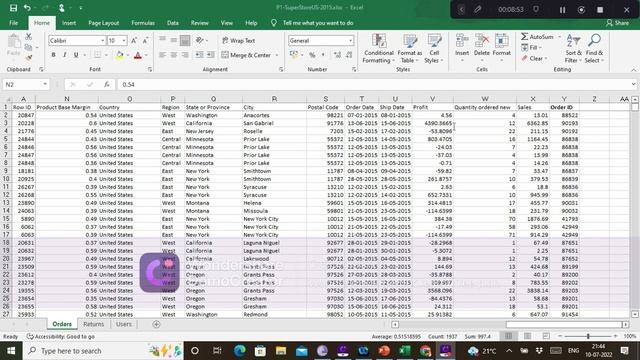Toggle Underline formatting
The image size is (640, 360).
pyautogui.click(x=76, y=55)
